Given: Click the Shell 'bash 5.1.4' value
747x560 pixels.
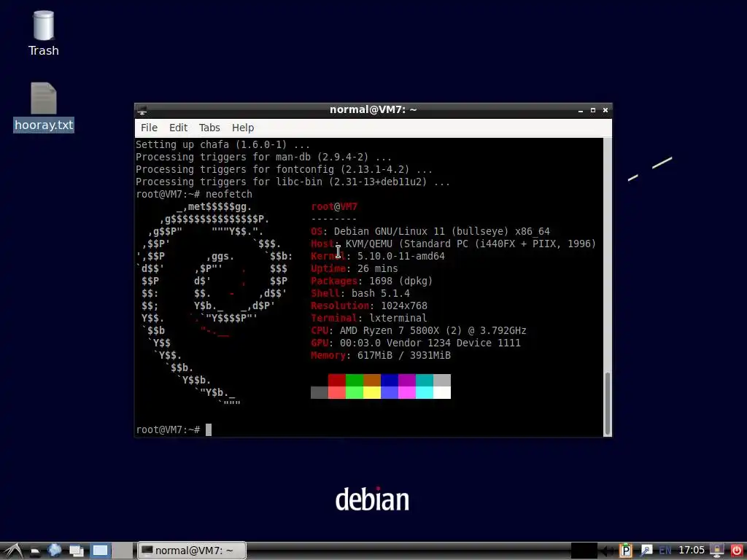Looking at the screenshot, I should (380, 293).
